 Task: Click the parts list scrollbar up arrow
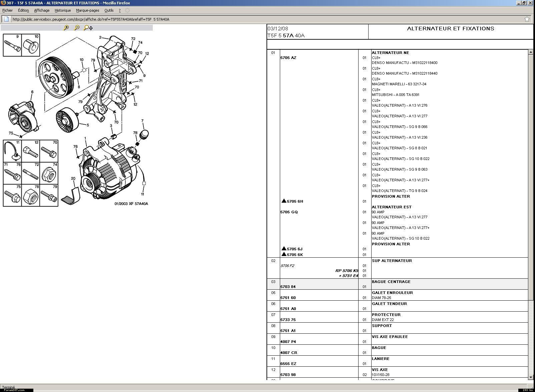pyautogui.click(x=531, y=52)
